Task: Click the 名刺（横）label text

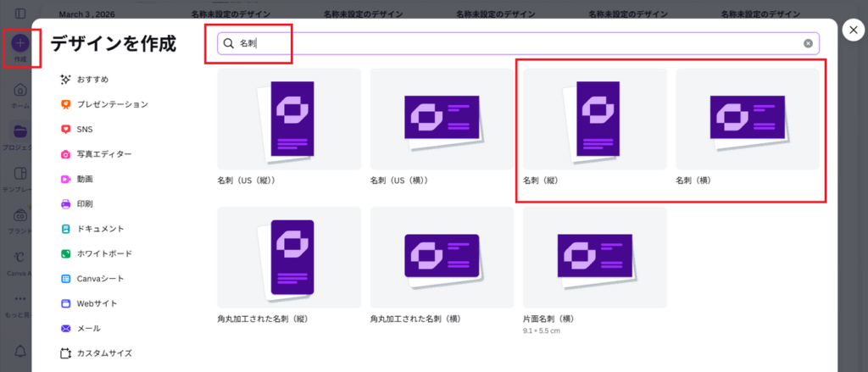Action: [693, 180]
